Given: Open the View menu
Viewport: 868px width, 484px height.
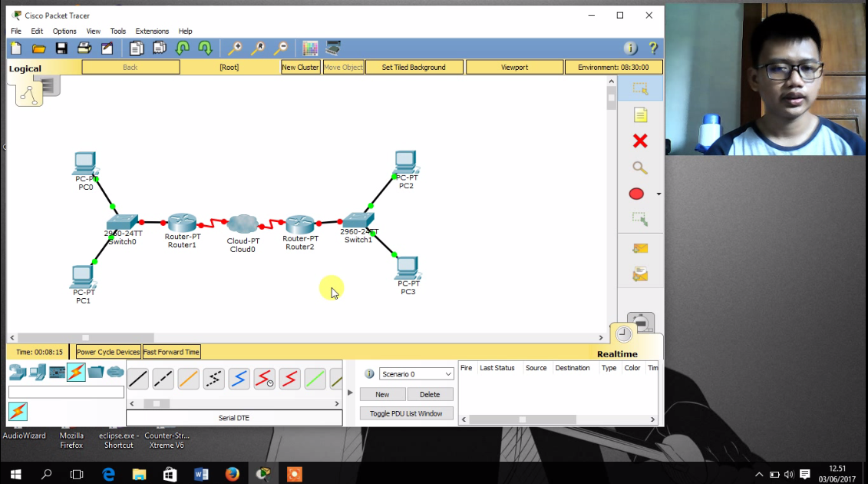Looking at the screenshot, I should (94, 31).
